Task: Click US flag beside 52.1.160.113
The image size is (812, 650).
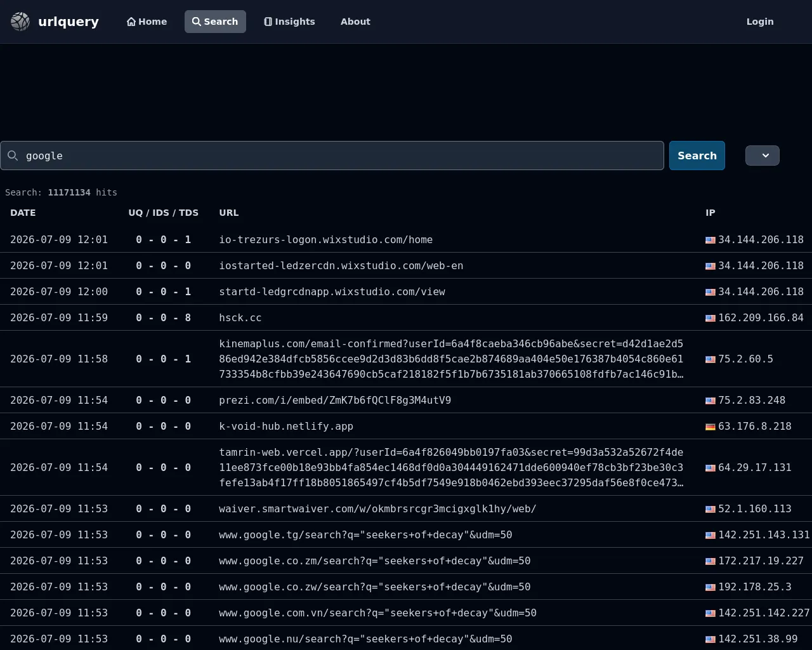Action: 710,509
